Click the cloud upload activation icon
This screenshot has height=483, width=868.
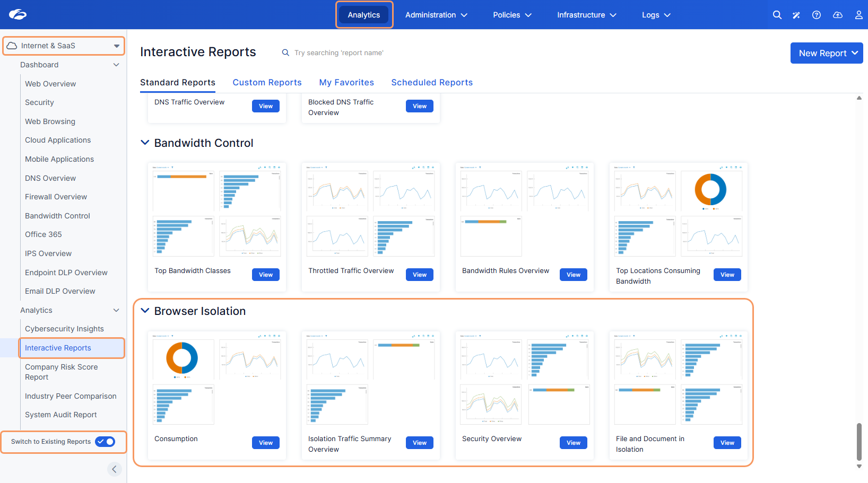pos(838,15)
